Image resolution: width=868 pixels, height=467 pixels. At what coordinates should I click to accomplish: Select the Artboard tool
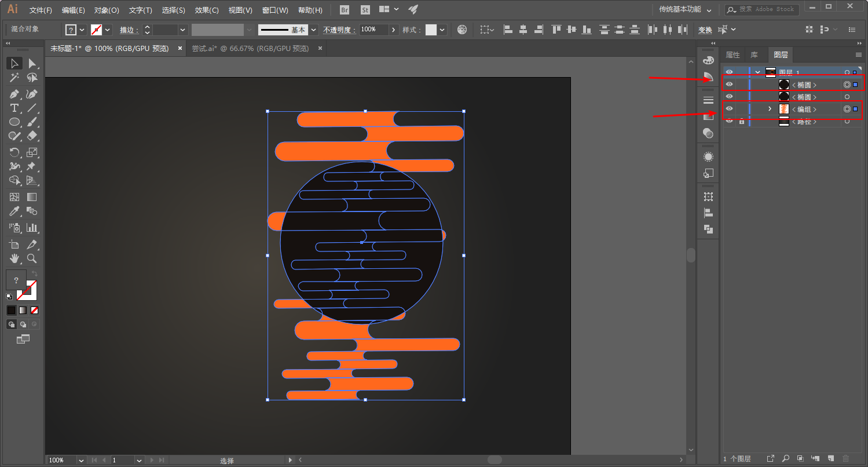(x=14, y=244)
